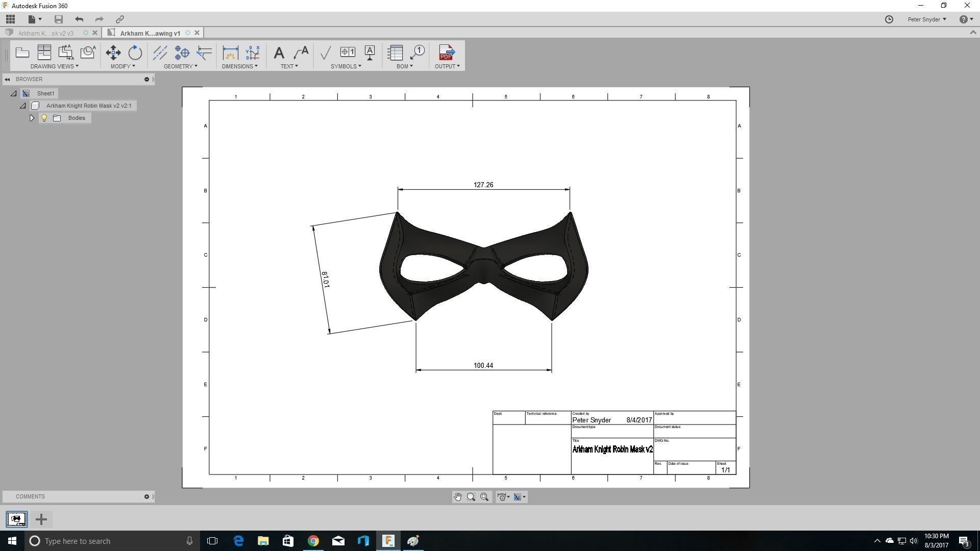Image resolution: width=980 pixels, height=551 pixels.
Task: Open the TEXT dropdown
Action: point(289,66)
